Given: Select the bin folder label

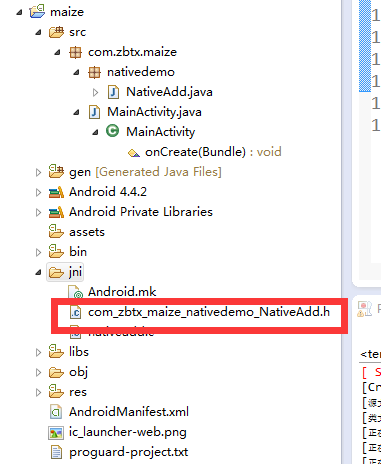Looking at the screenshot, I should point(78,252).
